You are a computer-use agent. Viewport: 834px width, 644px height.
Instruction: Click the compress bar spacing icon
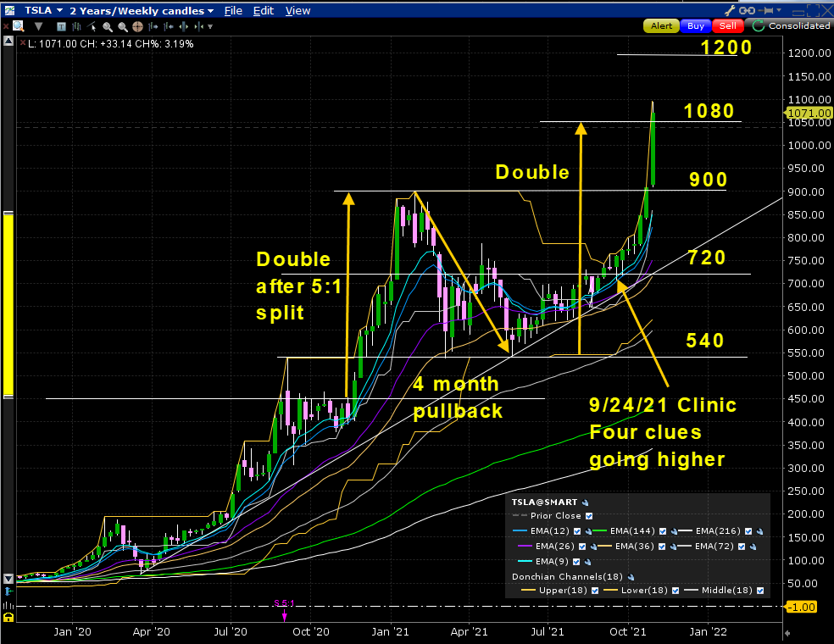pyautogui.click(x=199, y=26)
